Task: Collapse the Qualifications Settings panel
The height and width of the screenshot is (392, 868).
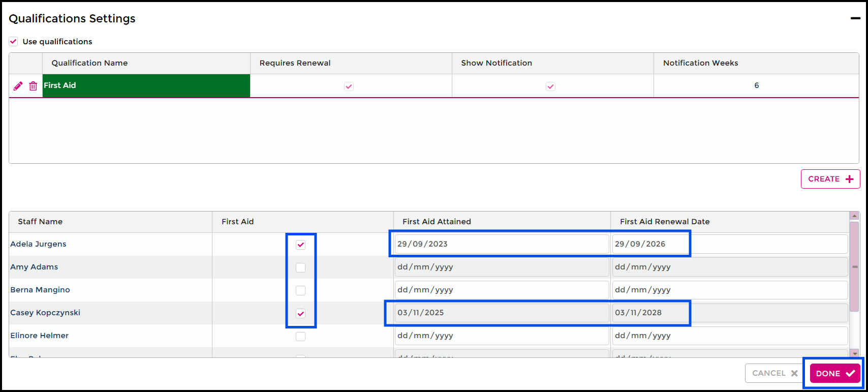Action: click(855, 18)
